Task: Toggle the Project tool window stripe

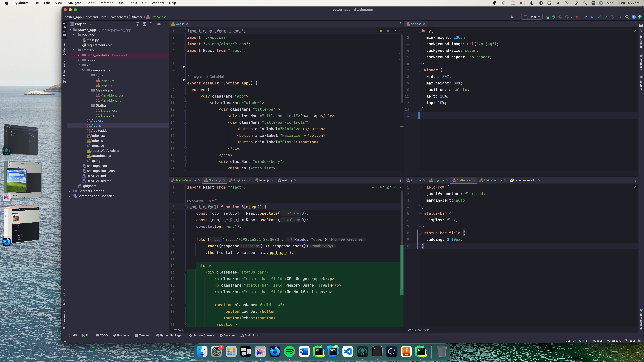Action: [64, 30]
